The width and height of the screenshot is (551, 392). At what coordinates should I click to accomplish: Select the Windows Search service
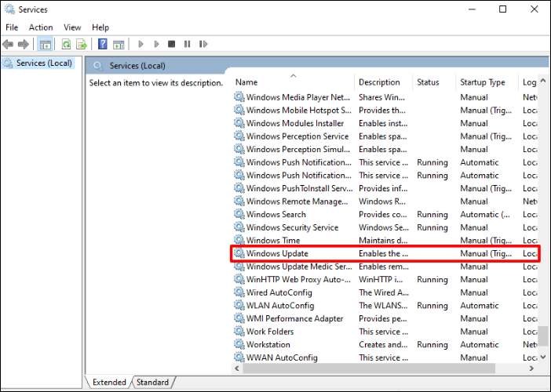click(275, 214)
